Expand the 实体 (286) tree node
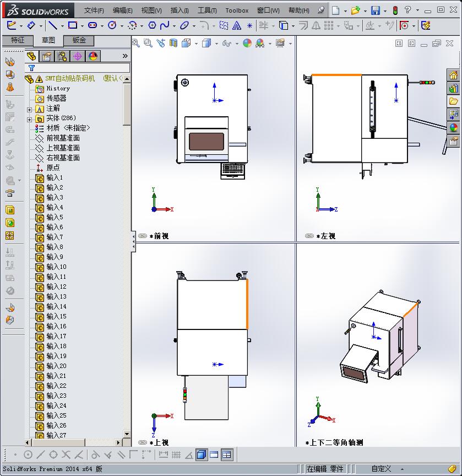 click(x=29, y=120)
